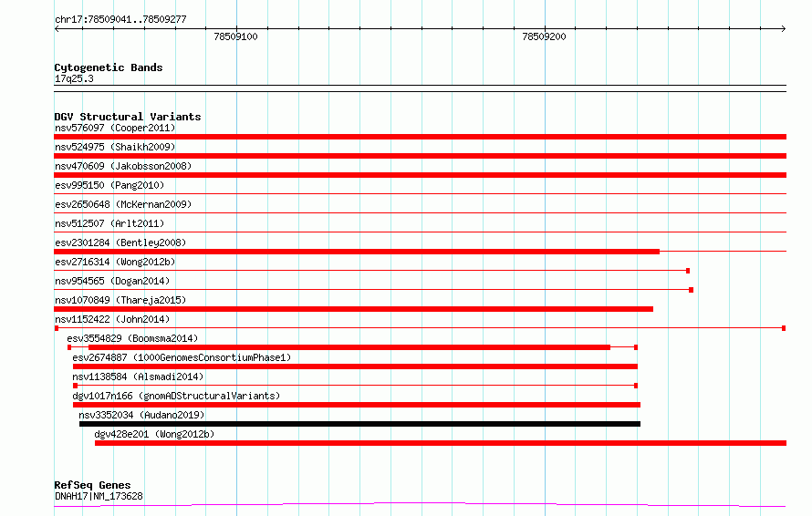Click the nsv576097 (Cooper2011) variant label
The width and height of the screenshot is (812, 516).
pos(115,128)
